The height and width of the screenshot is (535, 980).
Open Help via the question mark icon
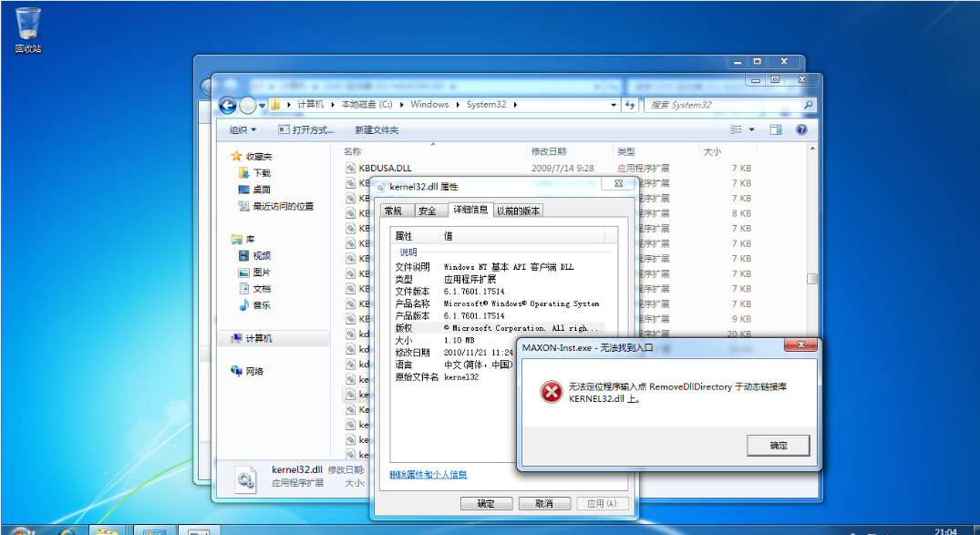[x=800, y=129]
